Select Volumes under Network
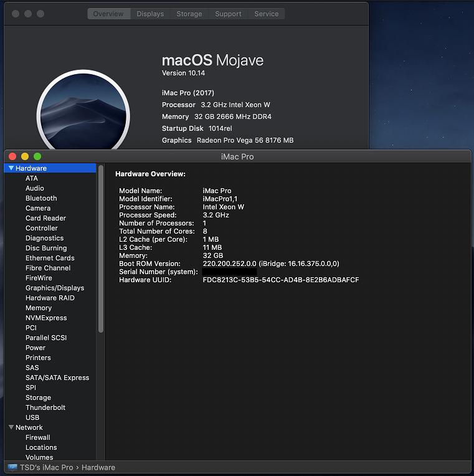 (x=39, y=457)
